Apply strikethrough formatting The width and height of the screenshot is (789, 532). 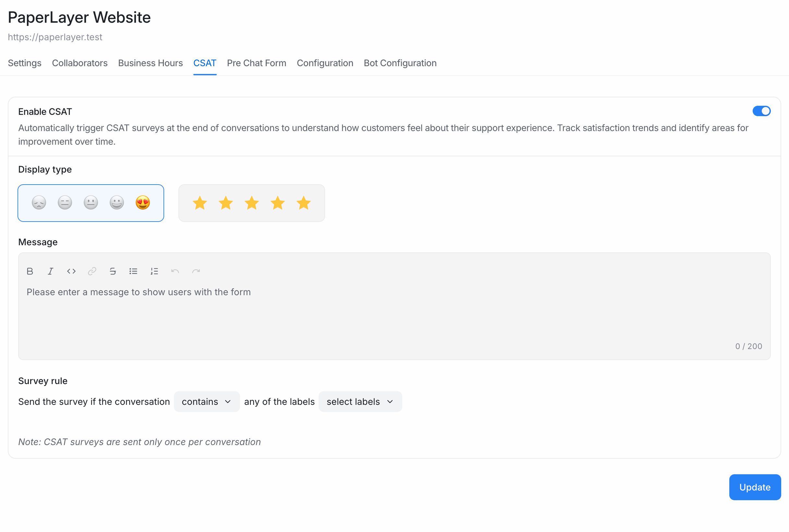113,271
